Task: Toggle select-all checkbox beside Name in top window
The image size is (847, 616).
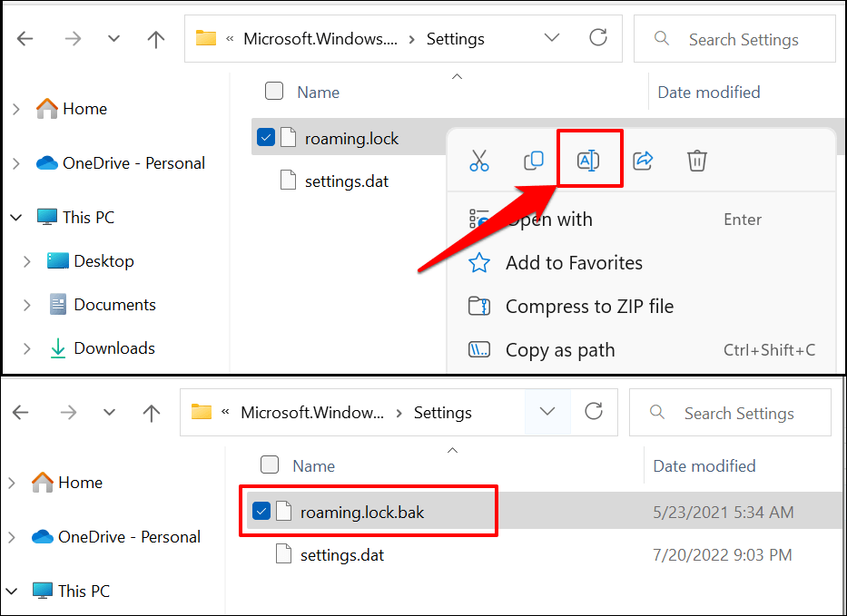Action: (274, 91)
